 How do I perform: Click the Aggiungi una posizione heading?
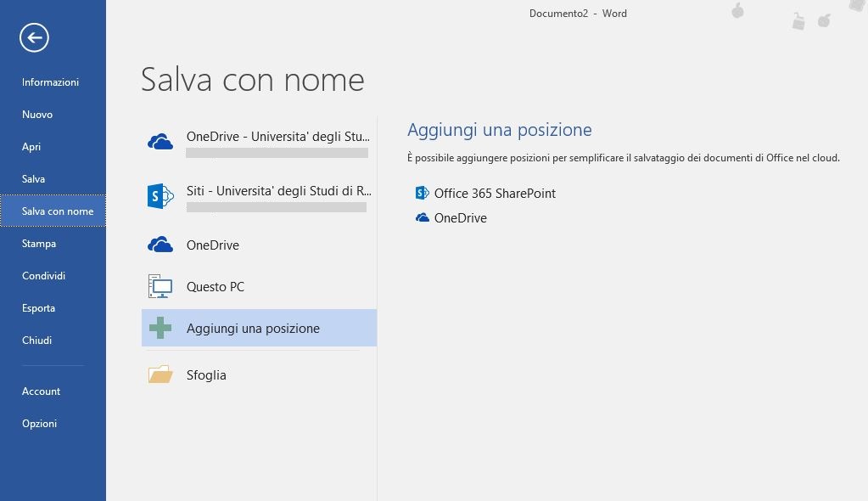tap(499, 130)
